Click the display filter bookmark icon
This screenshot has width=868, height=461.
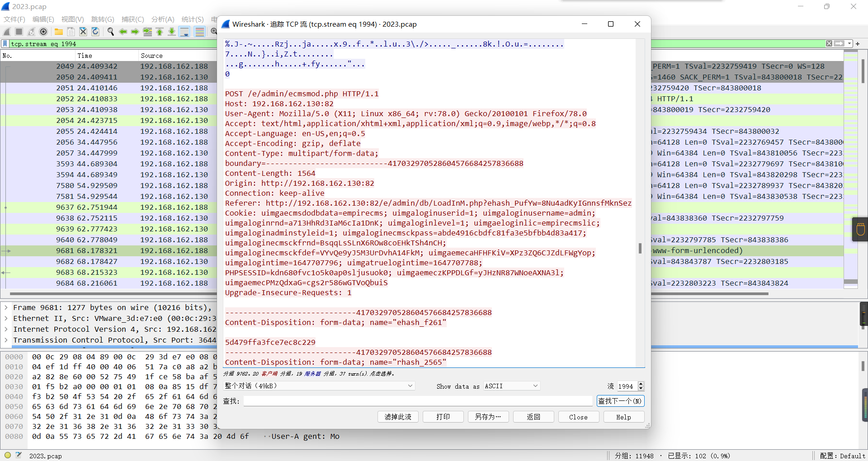(x=5, y=44)
